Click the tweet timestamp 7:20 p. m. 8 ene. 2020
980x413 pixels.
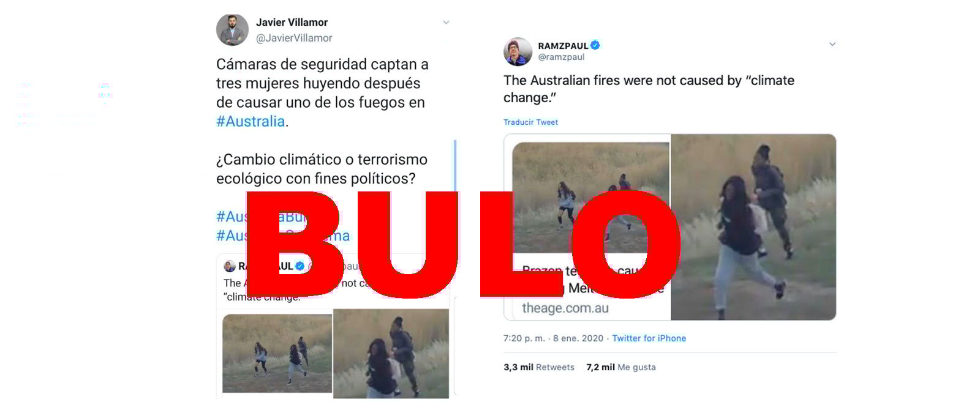pyautogui.click(x=553, y=338)
